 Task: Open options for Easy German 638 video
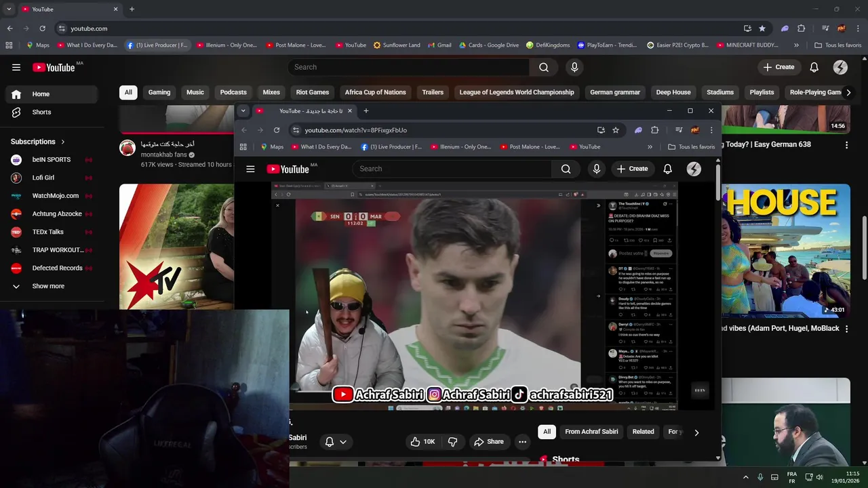coord(846,145)
